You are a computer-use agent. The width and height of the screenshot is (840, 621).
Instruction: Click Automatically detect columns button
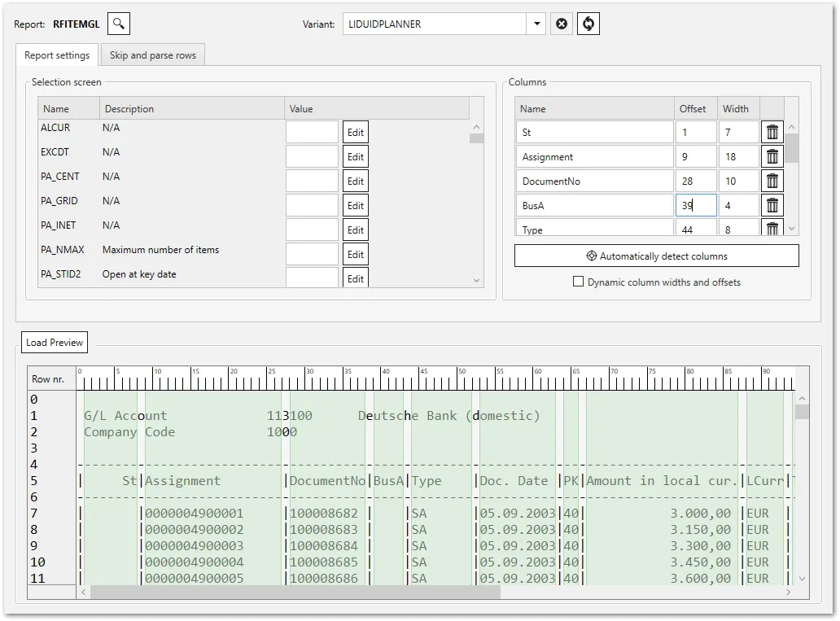pyautogui.click(x=656, y=256)
